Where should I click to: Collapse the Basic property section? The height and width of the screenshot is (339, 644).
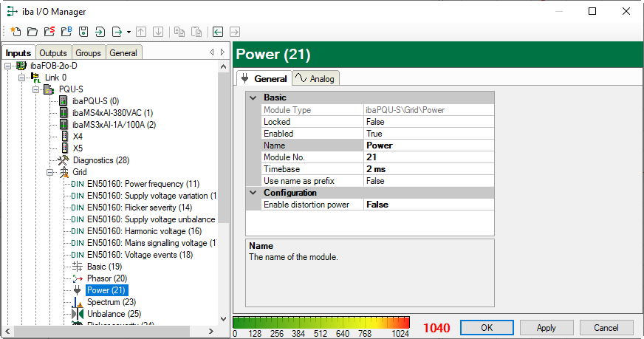point(254,97)
